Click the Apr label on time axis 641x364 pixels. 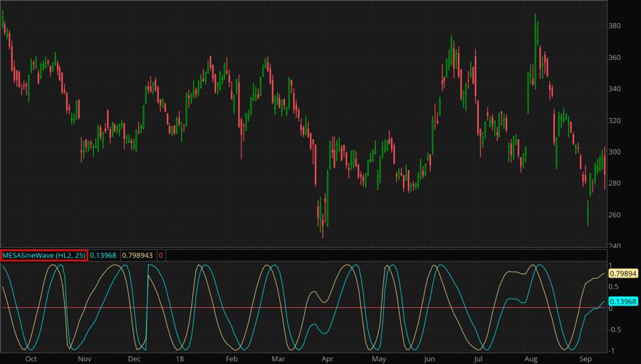click(x=328, y=359)
